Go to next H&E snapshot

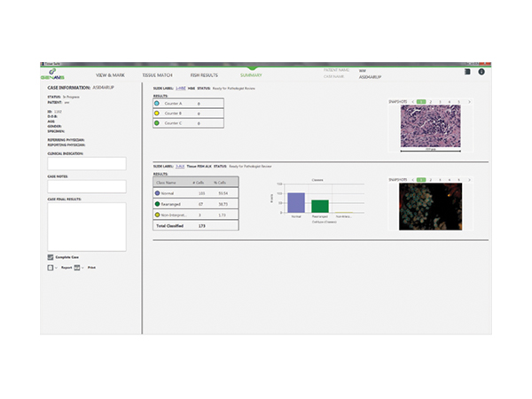(x=469, y=102)
